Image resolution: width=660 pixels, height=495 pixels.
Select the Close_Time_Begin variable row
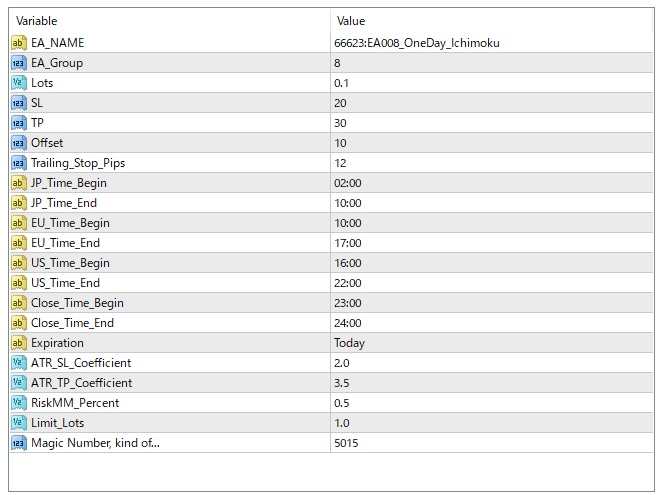coord(77,303)
